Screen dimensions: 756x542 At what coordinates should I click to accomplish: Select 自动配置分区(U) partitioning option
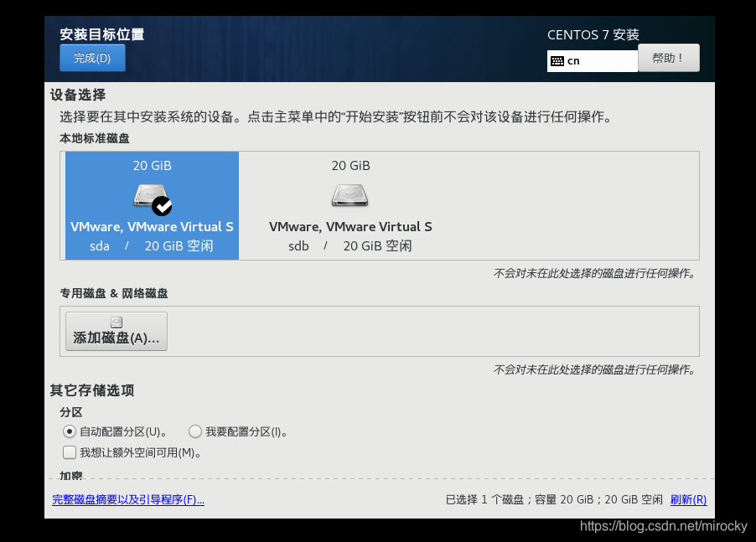click(x=70, y=431)
